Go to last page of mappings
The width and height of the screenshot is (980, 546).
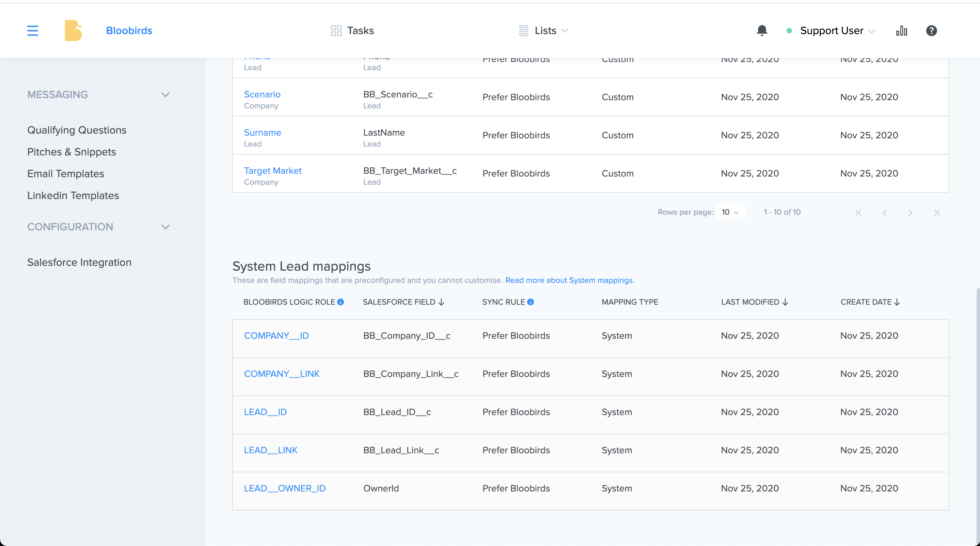pos(936,212)
